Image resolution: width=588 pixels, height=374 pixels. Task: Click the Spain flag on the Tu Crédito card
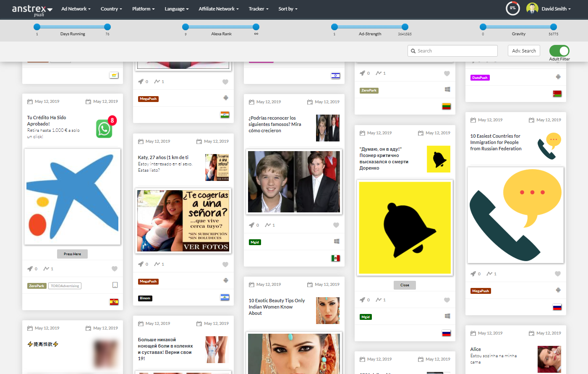(114, 302)
